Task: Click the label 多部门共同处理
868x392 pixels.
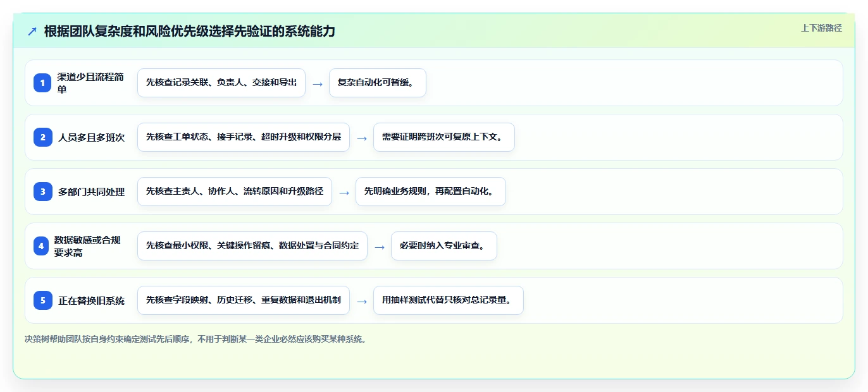Action: tap(92, 192)
